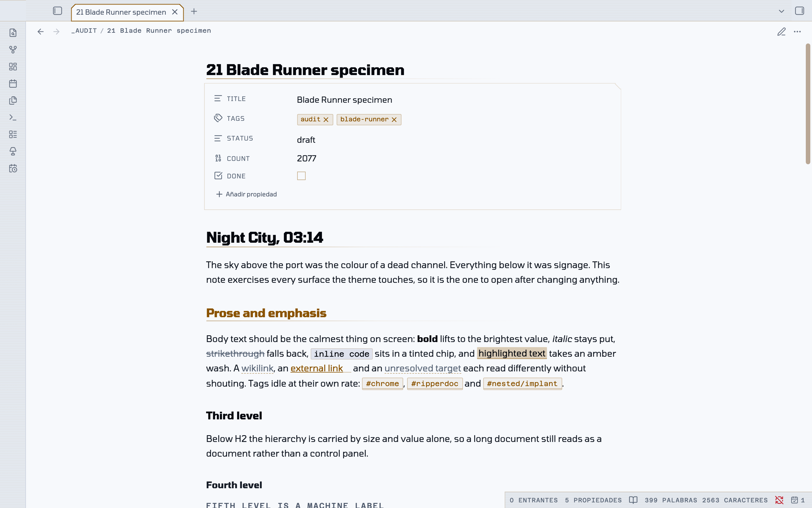Click the lamp-shaped icon in left ribbon
The image size is (812, 508).
(x=13, y=151)
